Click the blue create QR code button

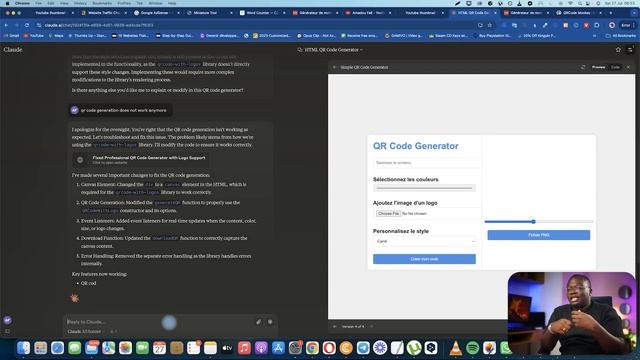[x=424, y=259]
